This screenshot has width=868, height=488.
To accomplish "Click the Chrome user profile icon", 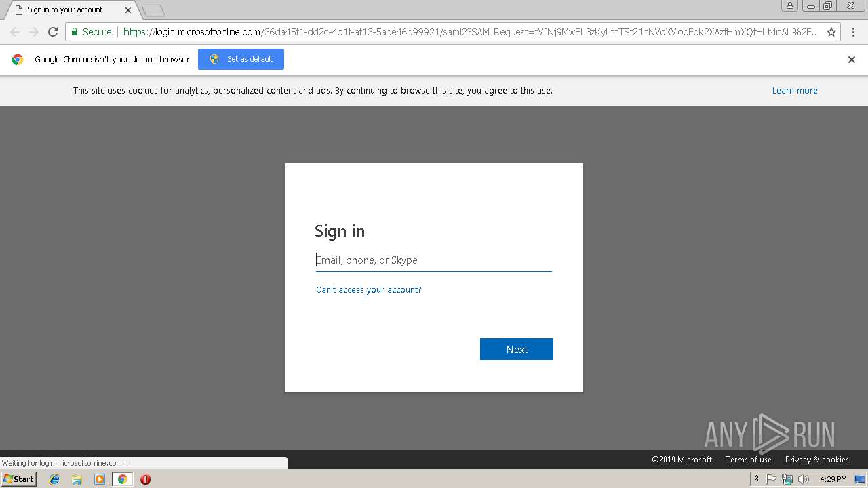I will pyautogui.click(x=789, y=6).
